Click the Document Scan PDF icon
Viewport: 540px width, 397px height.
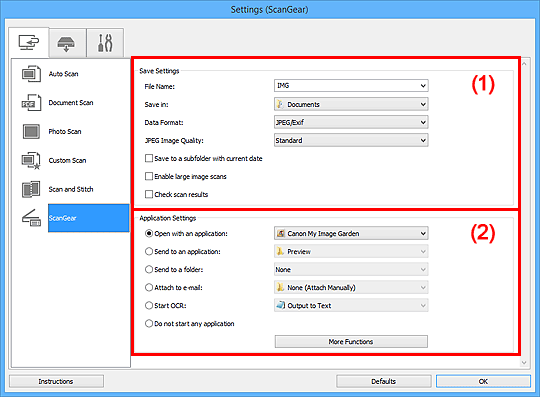click(31, 103)
